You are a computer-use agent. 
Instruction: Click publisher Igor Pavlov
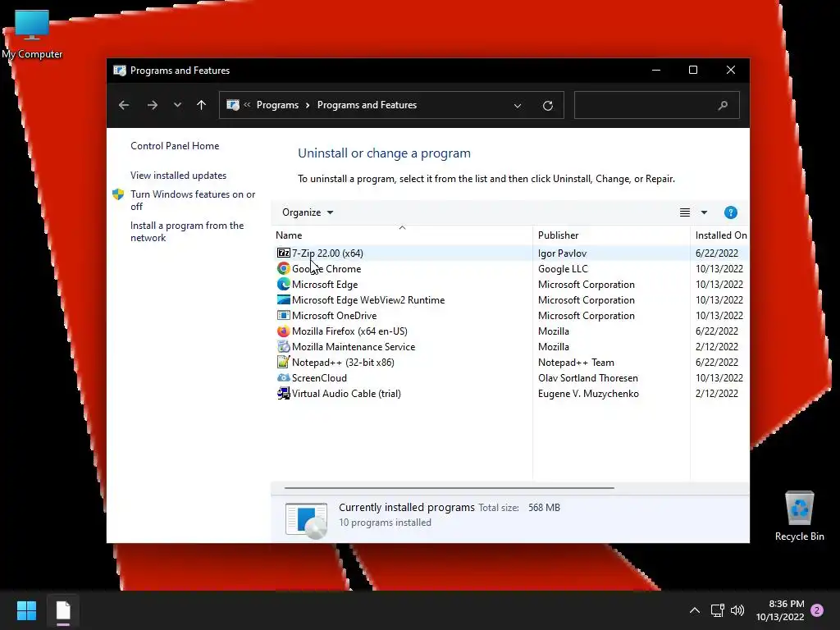coord(562,253)
